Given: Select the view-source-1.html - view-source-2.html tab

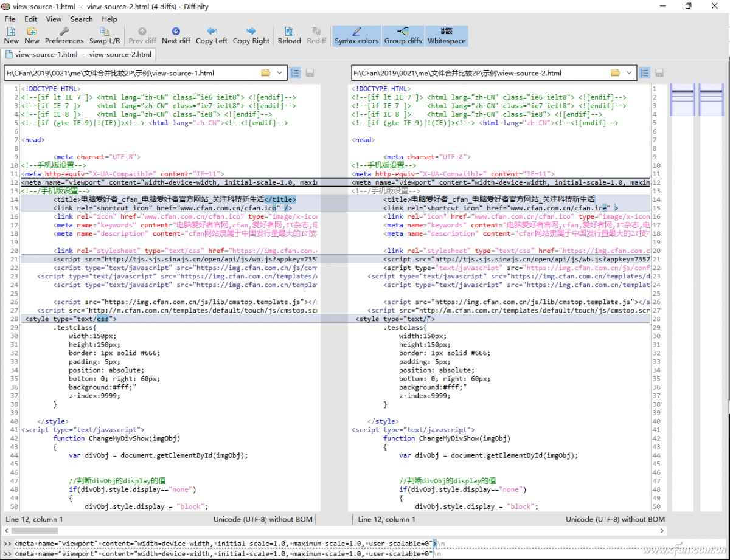Looking at the screenshot, I should pos(78,54).
